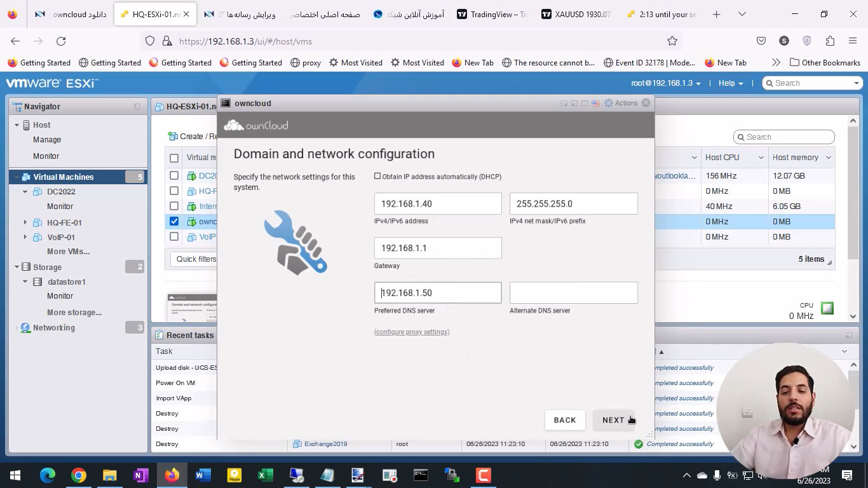Click the IPv4/IPv6 address field
The height and width of the screenshot is (488, 868).
click(x=438, y=204)
